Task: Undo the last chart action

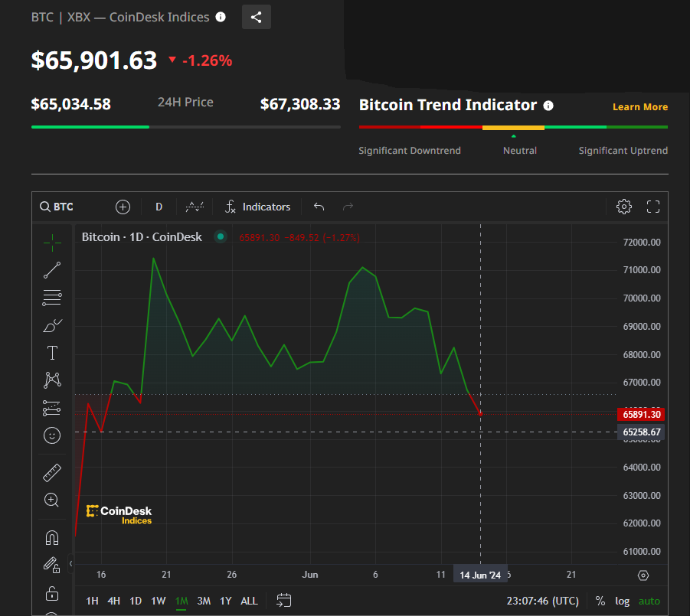Action: coord(319,207)
